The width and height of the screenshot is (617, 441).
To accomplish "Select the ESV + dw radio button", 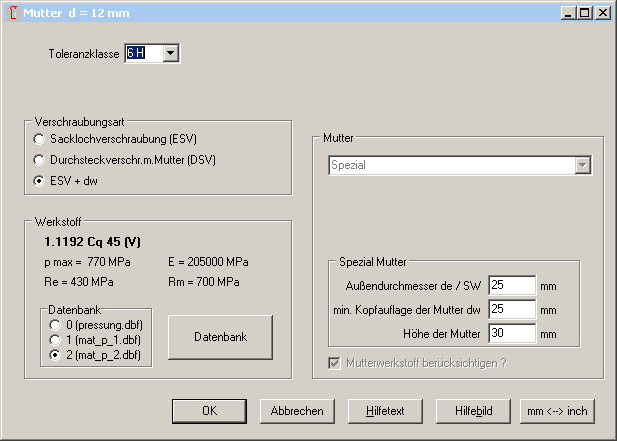I will click(x=40, y=181).
